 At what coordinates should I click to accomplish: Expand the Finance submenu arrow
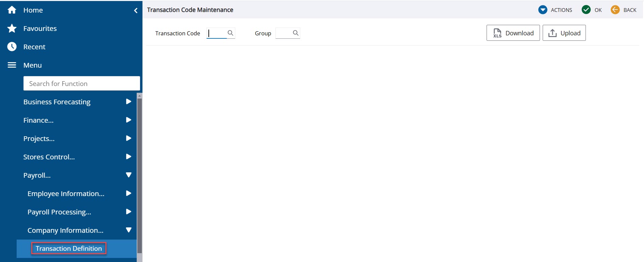click(129, 120)
